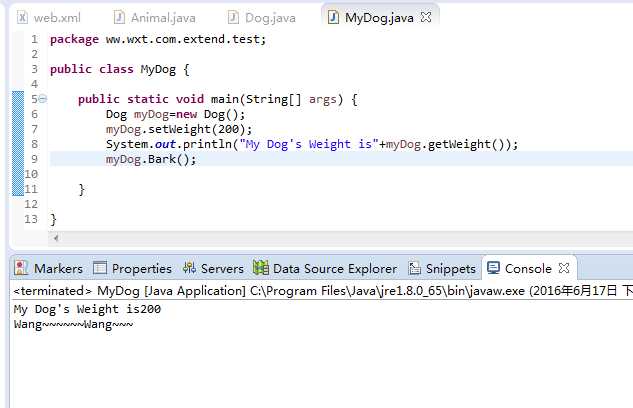The height and width of the screenshot is (408, 633).
Task: Open the Properties view tab
Action: pos(132,268)
